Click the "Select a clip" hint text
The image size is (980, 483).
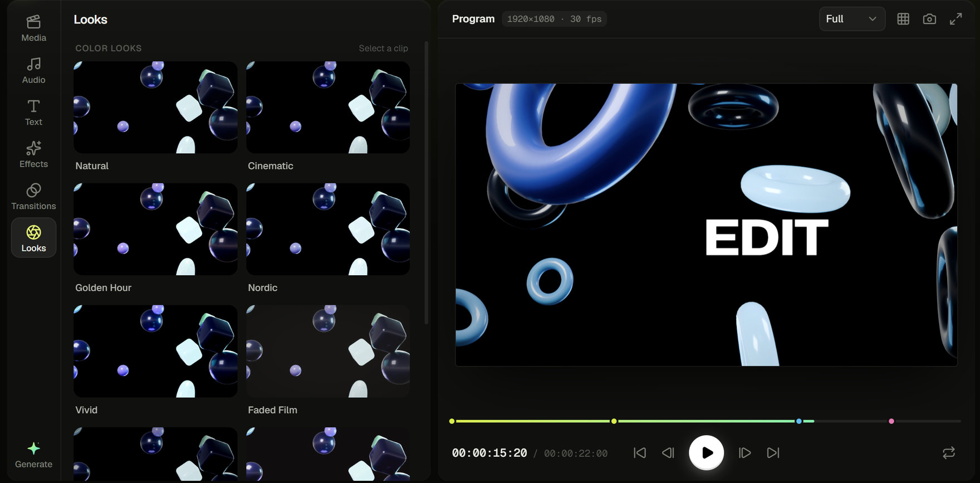[383, 48]
